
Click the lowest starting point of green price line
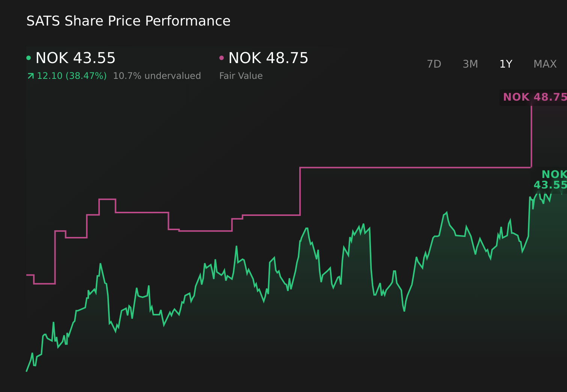27,371
